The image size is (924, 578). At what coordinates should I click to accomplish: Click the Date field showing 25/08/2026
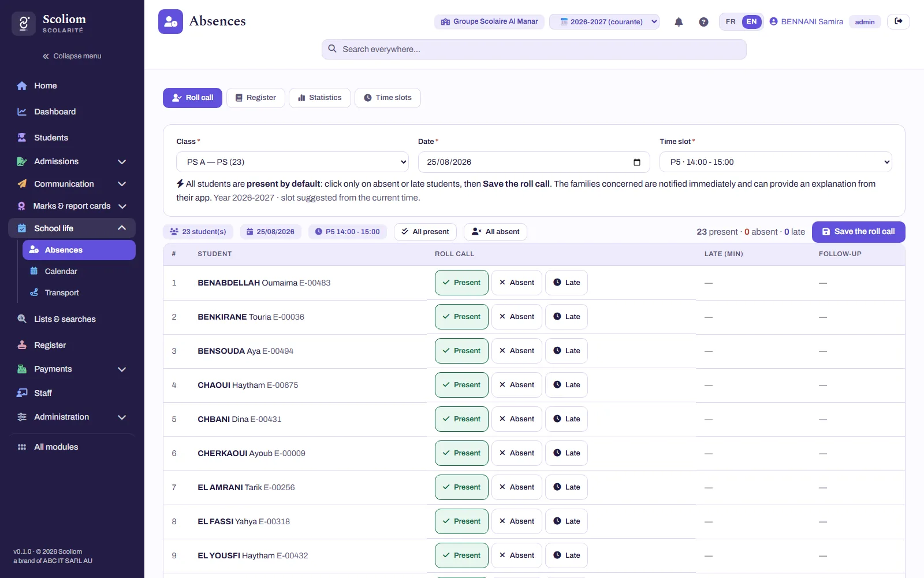click(534, 162)
